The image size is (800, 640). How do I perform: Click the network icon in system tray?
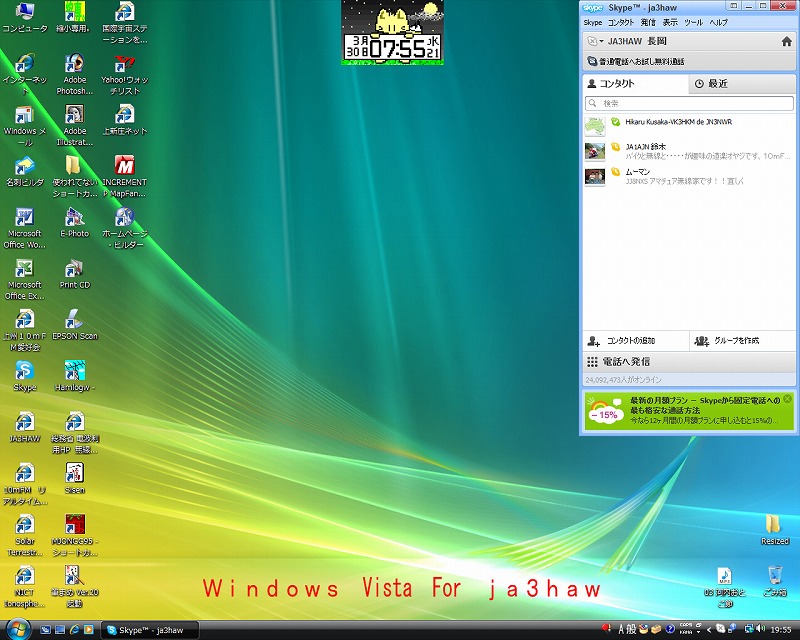pyautogui.click(x=749, y=630)
